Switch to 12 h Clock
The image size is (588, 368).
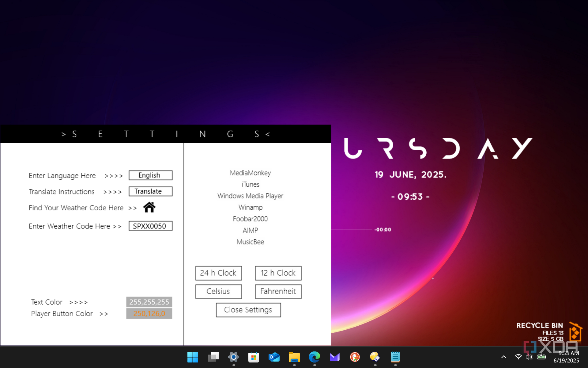(278, 273)
